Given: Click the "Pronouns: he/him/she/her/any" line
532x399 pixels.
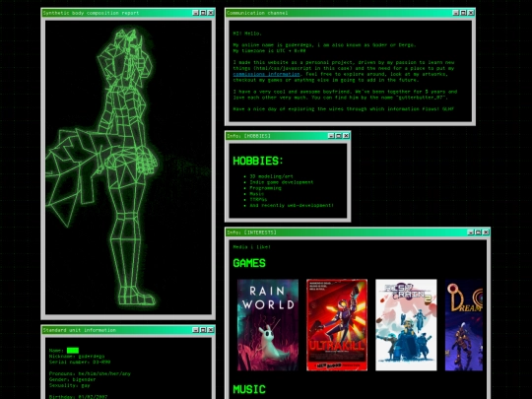Looking at the screenshot, I should [x=90, y=373].
